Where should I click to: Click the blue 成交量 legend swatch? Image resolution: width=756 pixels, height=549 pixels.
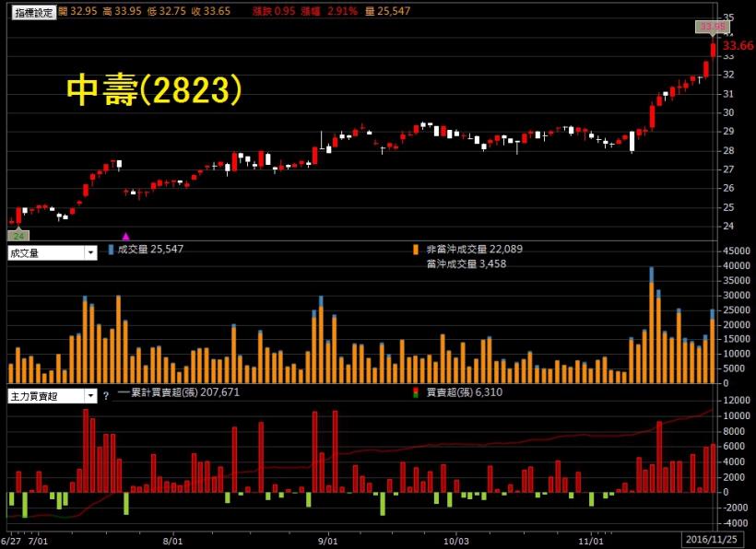tap(111, 250)
